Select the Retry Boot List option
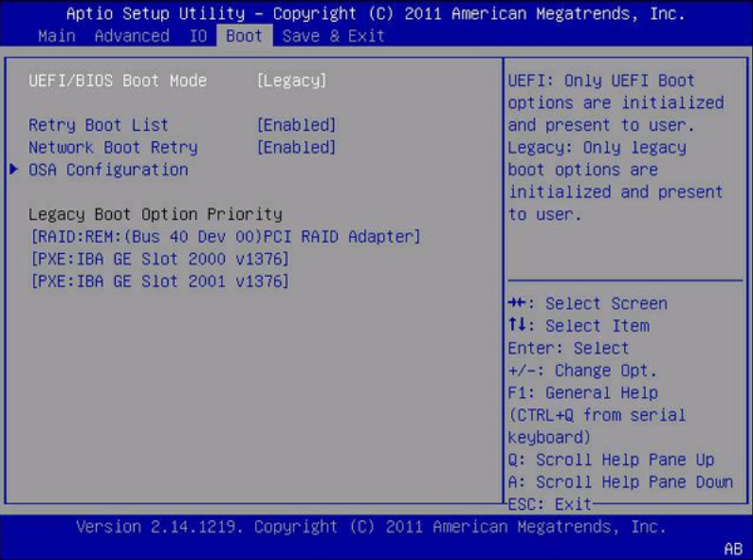Image resolution: width=753 pixels, height=560 pixels. click(x=99, y=125)
